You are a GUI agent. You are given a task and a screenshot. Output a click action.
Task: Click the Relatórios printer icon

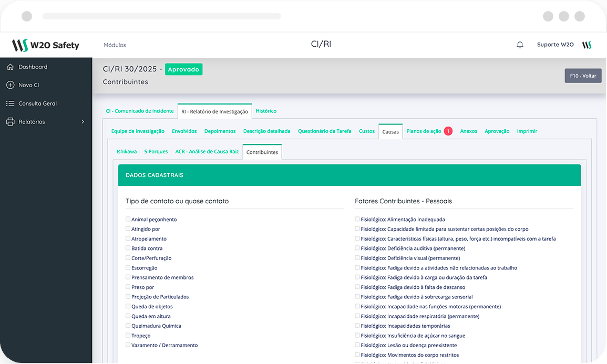[10, 122]
